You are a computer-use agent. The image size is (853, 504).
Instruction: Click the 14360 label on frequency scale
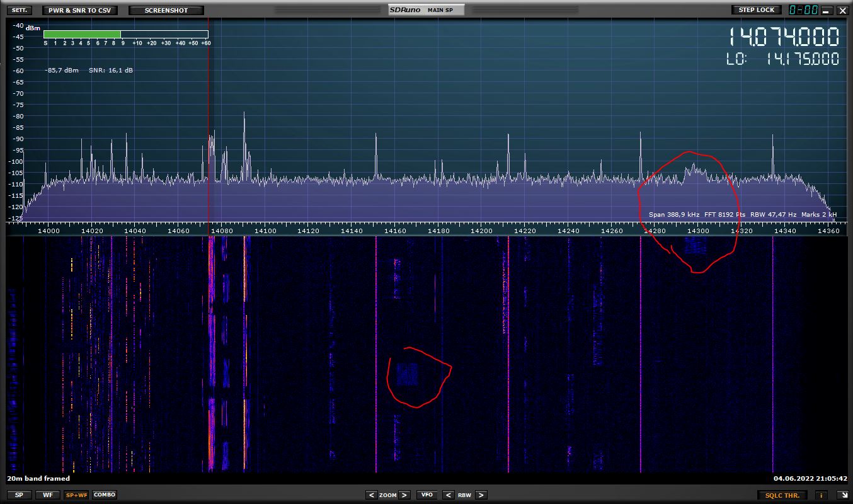coord(828,231)
